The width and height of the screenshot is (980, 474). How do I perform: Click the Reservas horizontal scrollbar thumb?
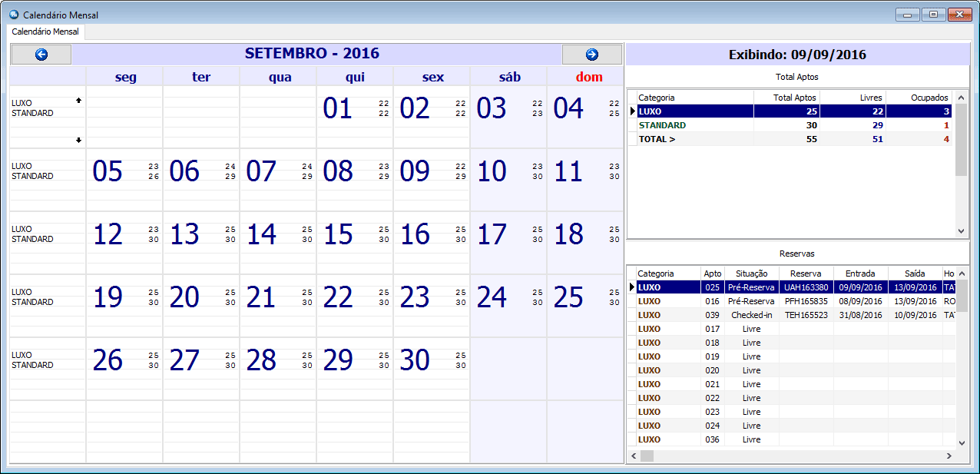(x=647, y=456)
